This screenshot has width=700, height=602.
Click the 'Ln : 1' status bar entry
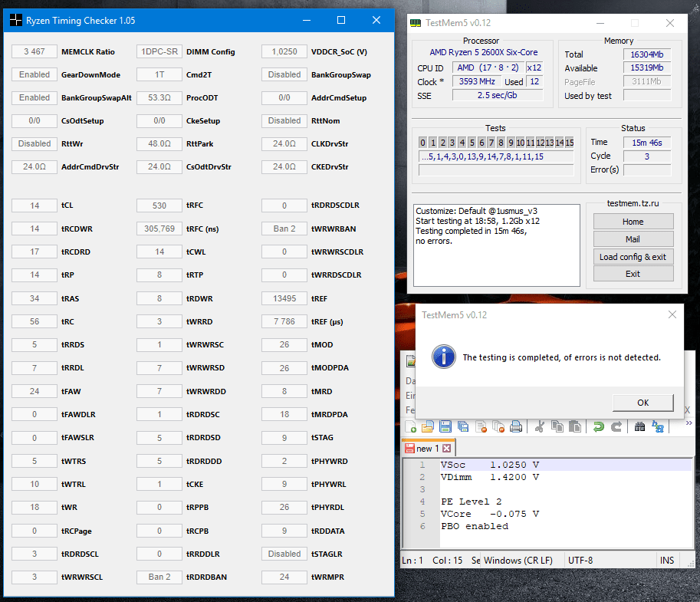coord(412,561)
